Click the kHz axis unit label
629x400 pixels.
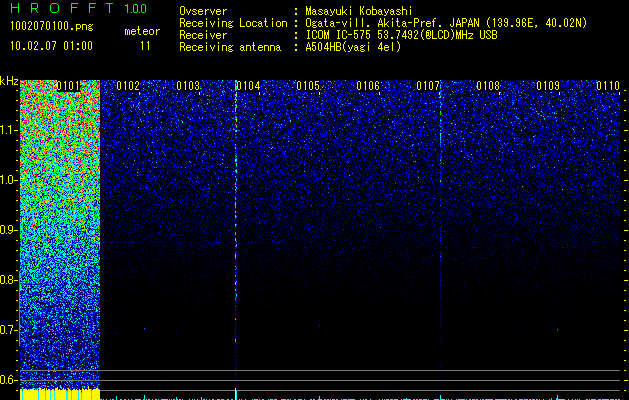(9, 81)
